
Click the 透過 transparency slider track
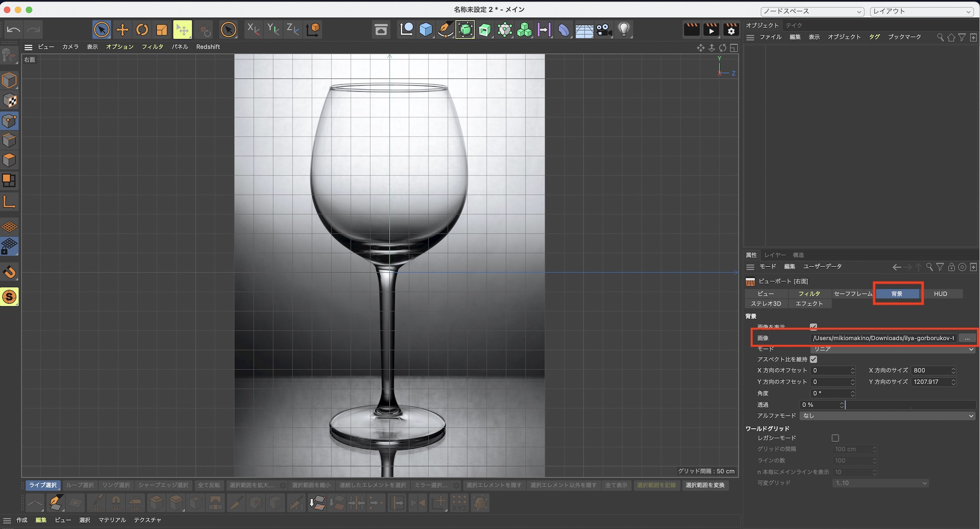coord(910,405)
